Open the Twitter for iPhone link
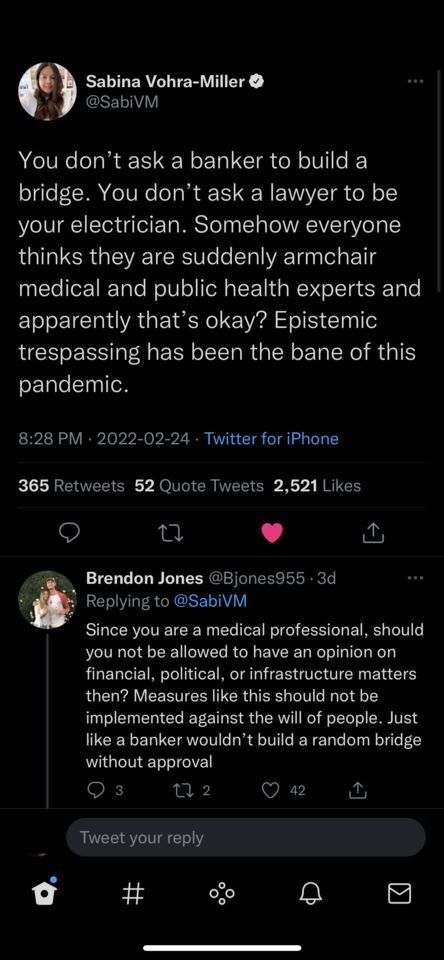 click(x=271, y=438)
